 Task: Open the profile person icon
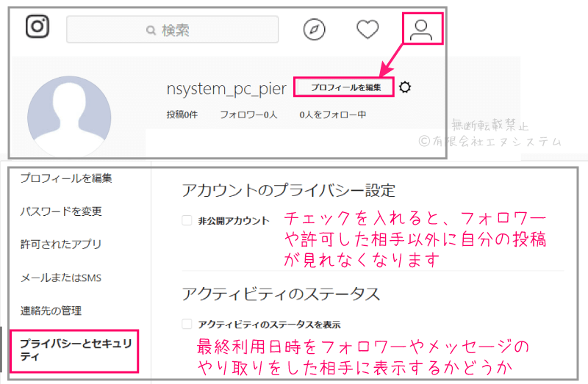[x=420, y=29]
